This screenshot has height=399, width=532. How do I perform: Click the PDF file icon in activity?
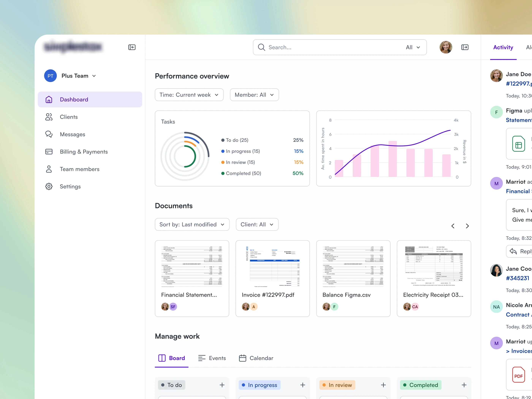coord(519,375)
